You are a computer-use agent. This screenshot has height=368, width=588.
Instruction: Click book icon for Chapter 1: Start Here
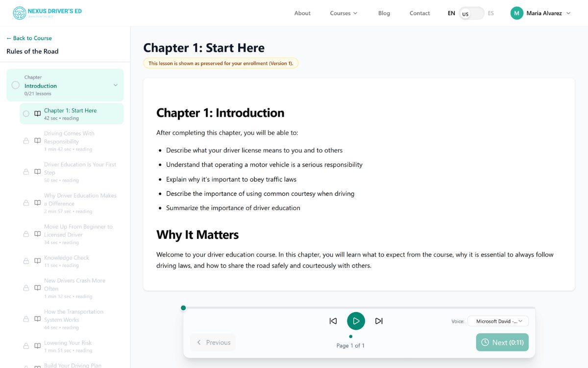[38, 114]
